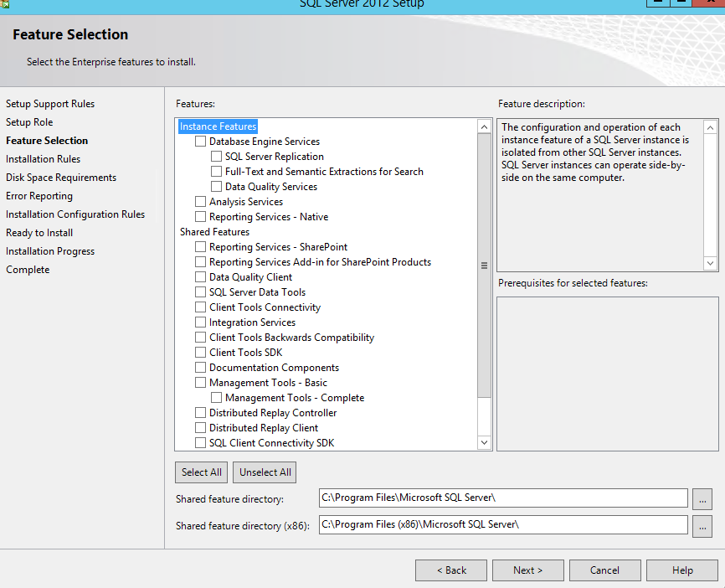
Task: Enable SQL Server Replication checkbox
Action: [x=216, y=157]
